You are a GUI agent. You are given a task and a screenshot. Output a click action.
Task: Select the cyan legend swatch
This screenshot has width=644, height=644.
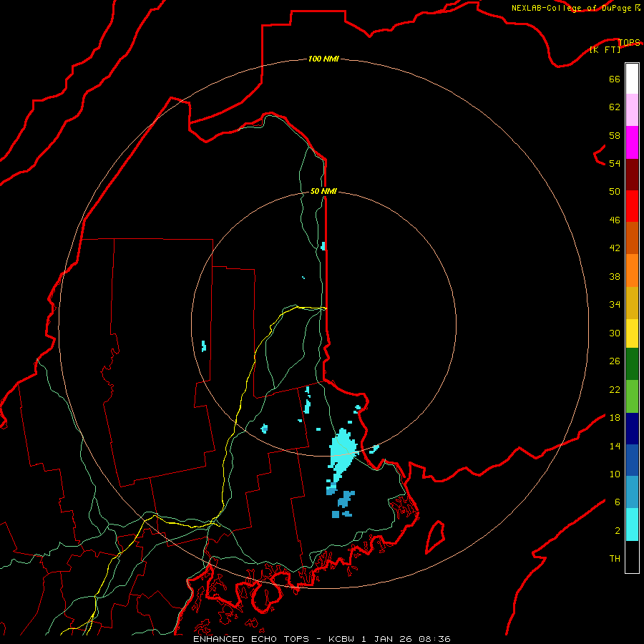coord(632,525)
